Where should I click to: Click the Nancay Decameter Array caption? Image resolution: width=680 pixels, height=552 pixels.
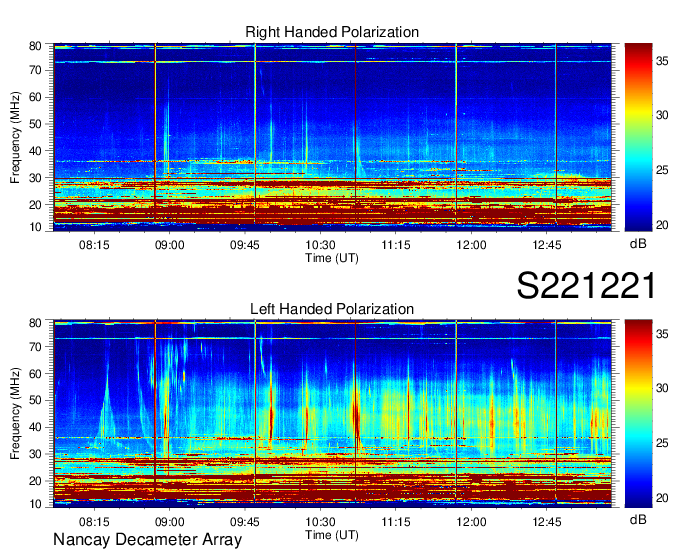coord(147,539)
